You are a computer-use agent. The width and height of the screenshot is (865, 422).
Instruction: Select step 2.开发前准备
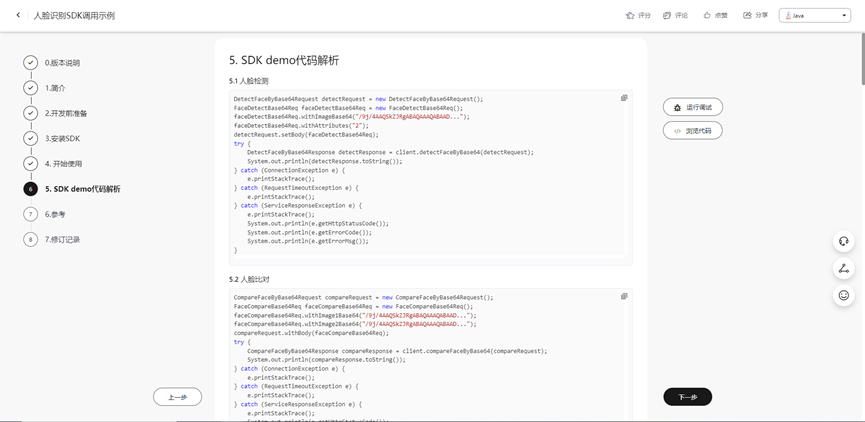click(x=66, y=113)
